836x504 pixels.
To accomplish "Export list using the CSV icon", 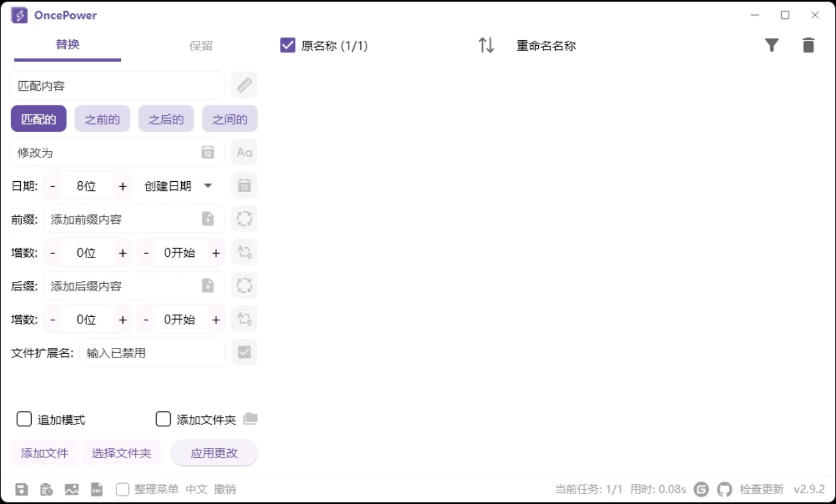I will pos(97,489).
